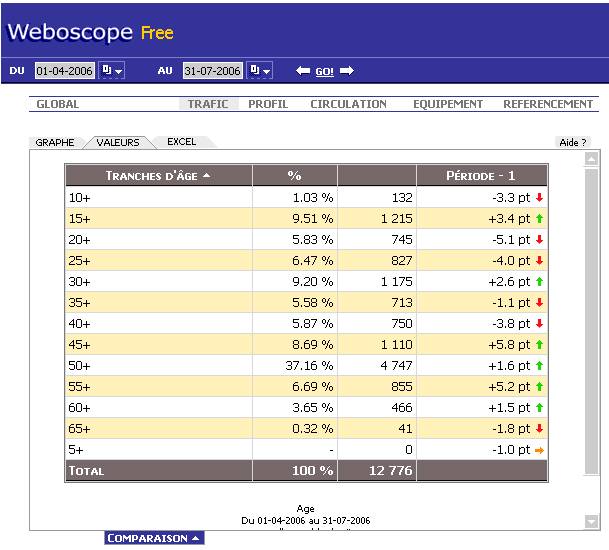Click the red down arrow in 10+ row
Screen dimensions: 609x550
(539, 198)
